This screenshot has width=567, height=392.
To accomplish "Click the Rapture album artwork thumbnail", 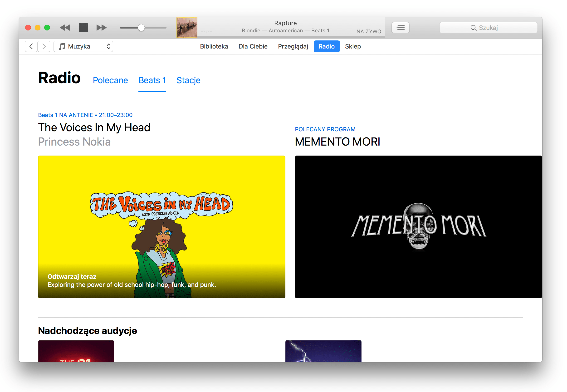I will (x=187, y=28).
